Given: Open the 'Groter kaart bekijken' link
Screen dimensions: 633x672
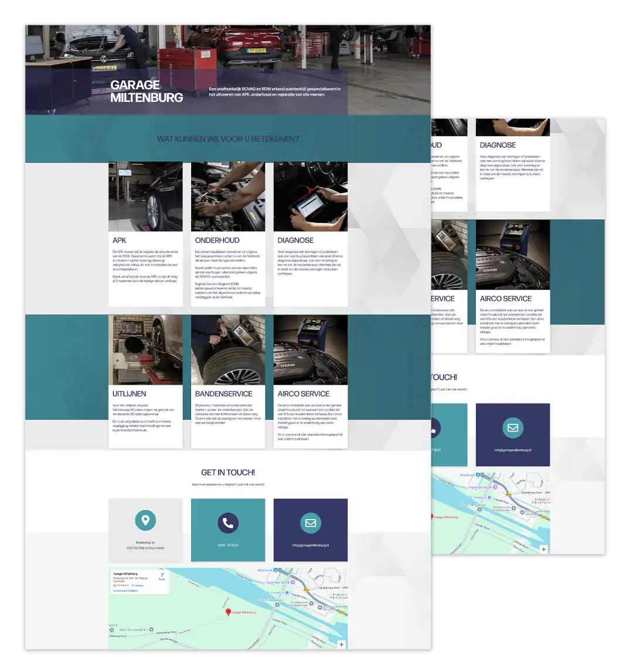Looking at the screenshot, I should 125,590.
